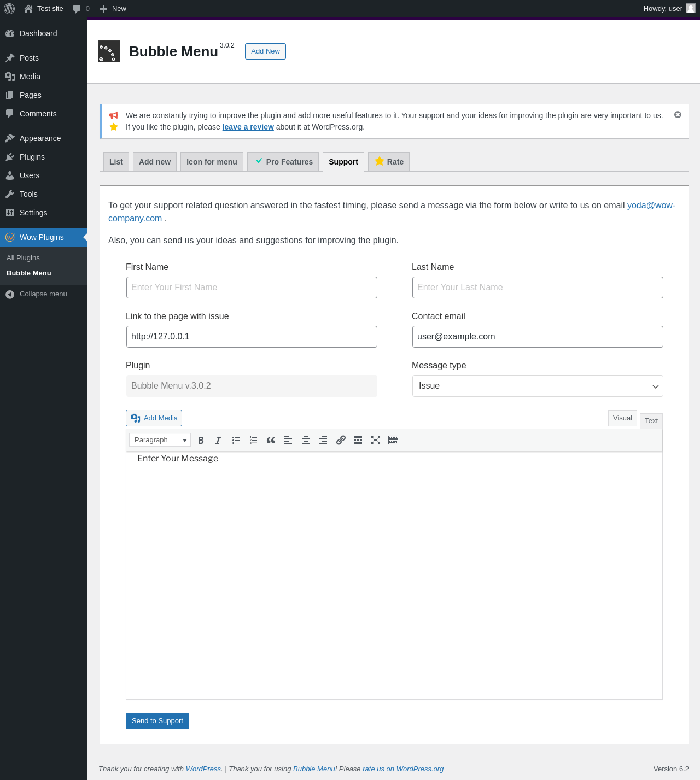Open the Tools menu

(44, 194)
